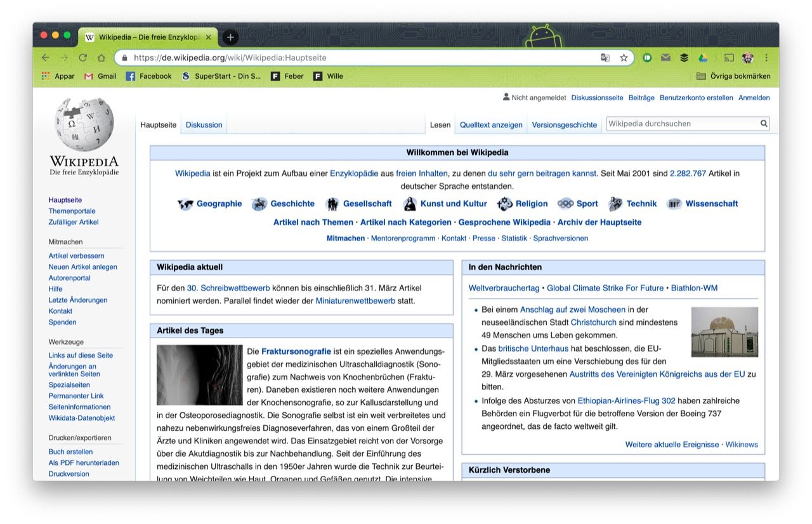Click the site security lock icon
812x524 pixels.
click(124, 58)
